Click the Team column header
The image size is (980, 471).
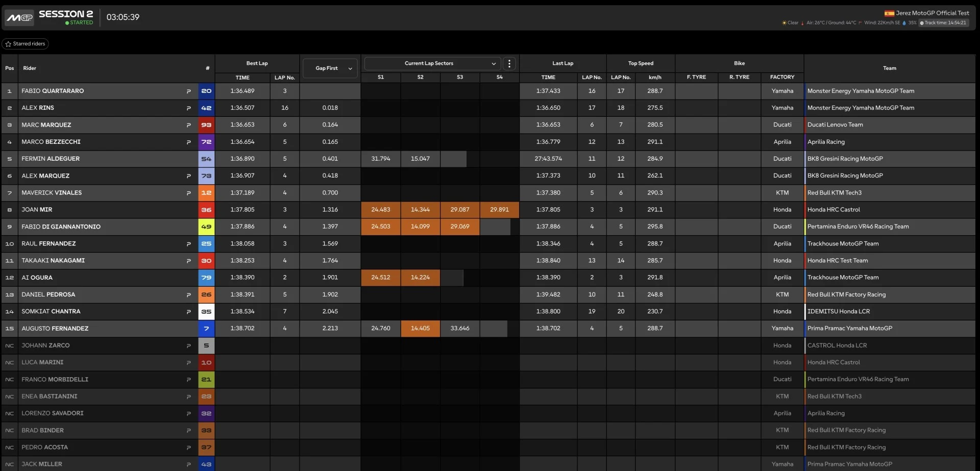tap(889, 68)
